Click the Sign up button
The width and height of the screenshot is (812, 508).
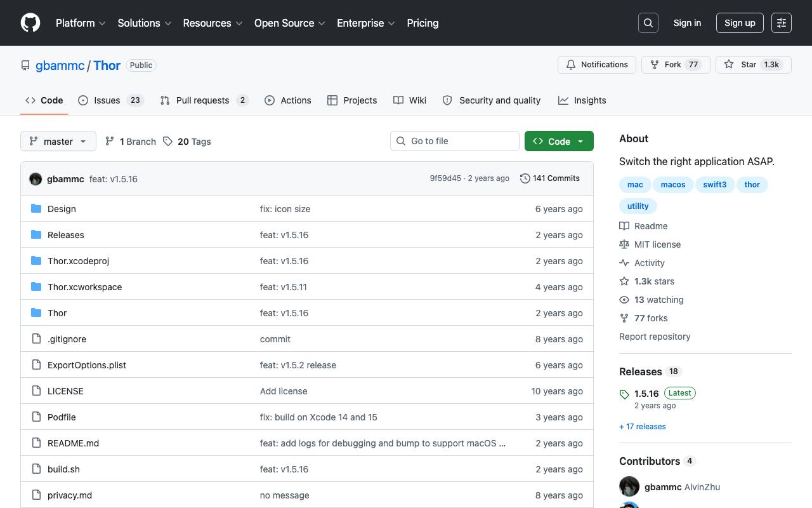point(740,23)
